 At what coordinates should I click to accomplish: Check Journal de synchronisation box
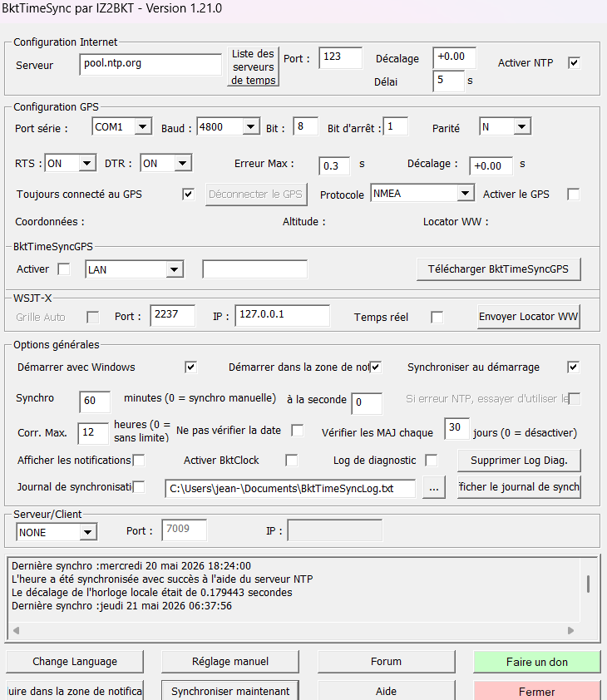click(x=139, y=487)
